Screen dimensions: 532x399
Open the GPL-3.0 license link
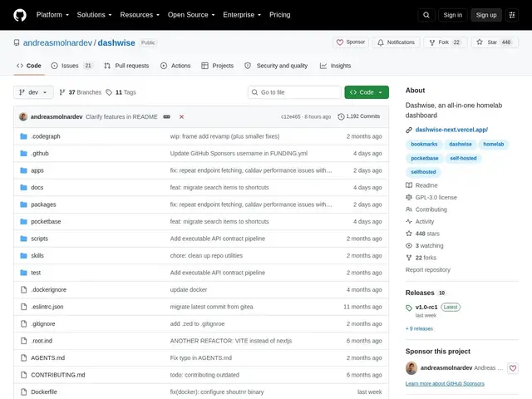431,198
